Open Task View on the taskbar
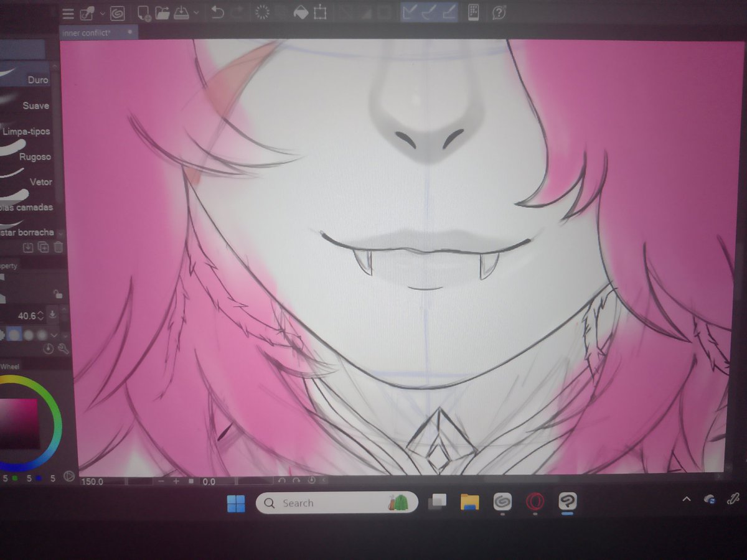This screenshot has width=747, height=560. click(x=439, y=502)
